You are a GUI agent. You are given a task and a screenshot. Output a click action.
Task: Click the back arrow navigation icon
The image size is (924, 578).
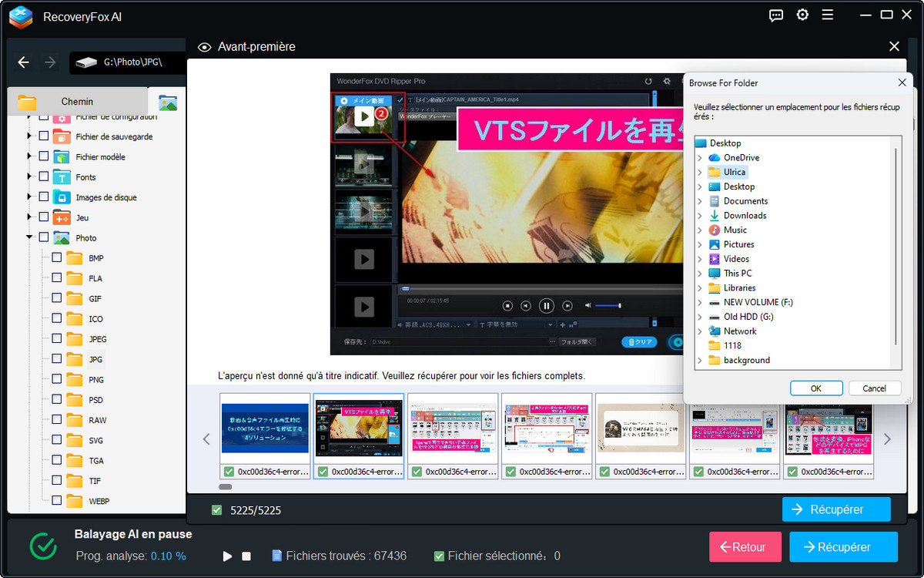point(23,62)
